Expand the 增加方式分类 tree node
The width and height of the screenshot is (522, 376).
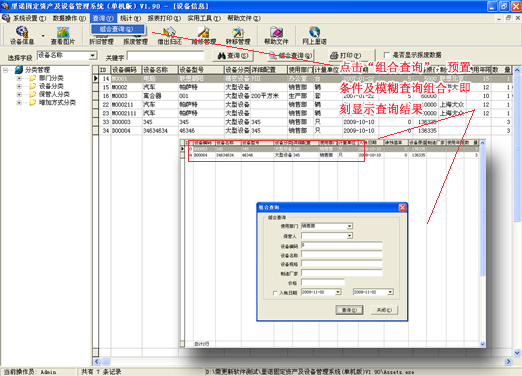pos(19,103)
